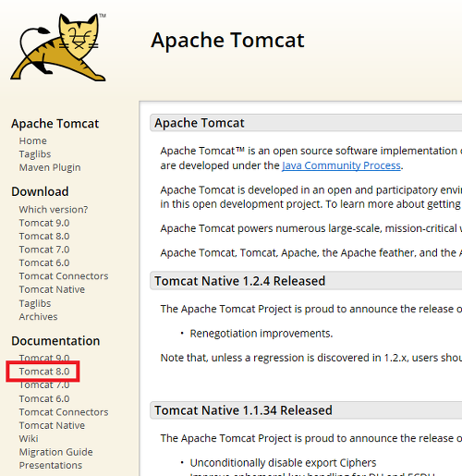
Task: Open Tomcat 6.0 under Documentation
Action: pyautogui.click(x=44, y=398)
